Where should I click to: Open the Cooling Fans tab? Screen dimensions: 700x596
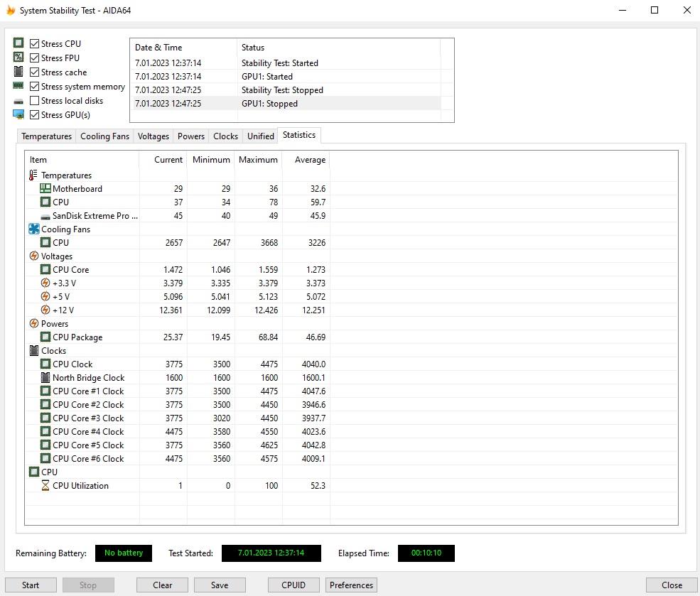tap(104, 136)
